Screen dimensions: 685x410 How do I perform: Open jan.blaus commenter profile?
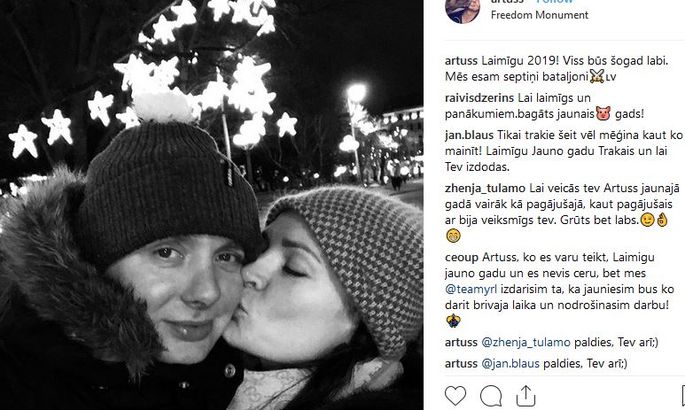pos(469,135)
